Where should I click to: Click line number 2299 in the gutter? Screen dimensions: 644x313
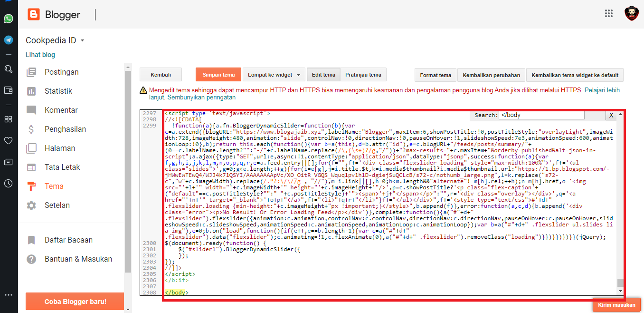pos(150,125)
